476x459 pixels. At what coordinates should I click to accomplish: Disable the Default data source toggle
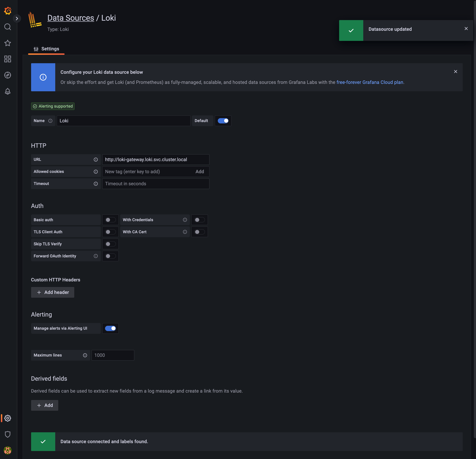223,121
